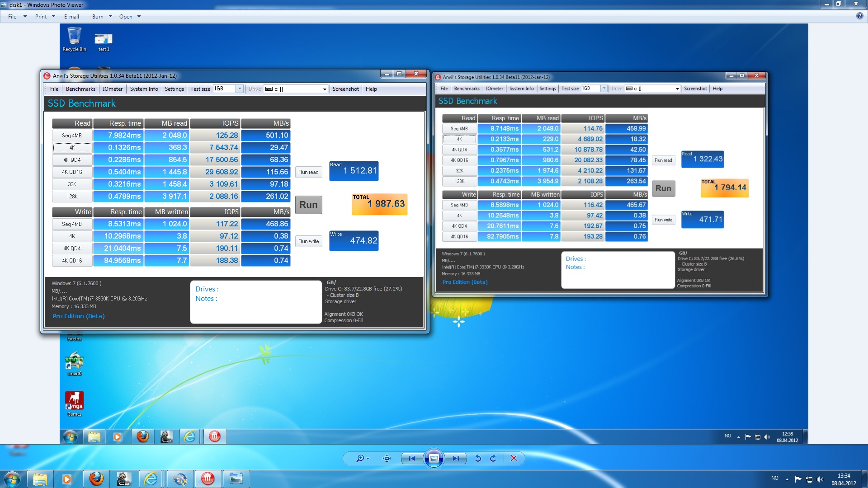The image size is (868, 488).
Task: Open Anvil's red taskbar icon
Action: (208, 479)
